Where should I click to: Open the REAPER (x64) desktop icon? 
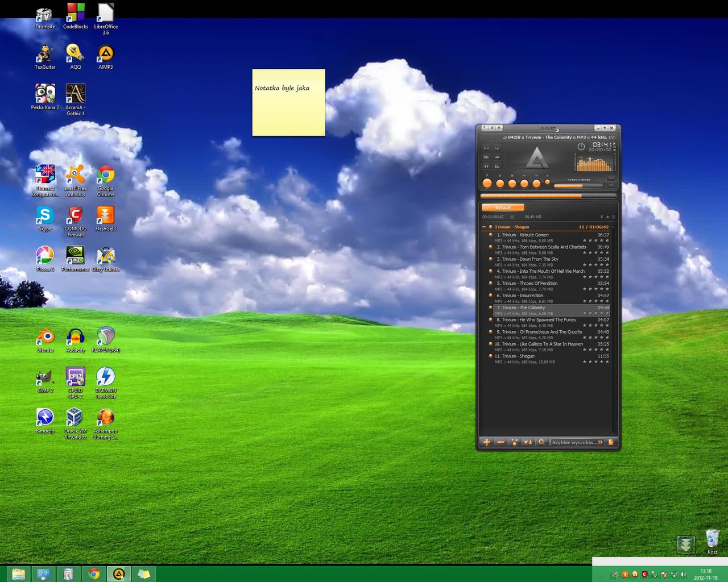tap(106, 340)
